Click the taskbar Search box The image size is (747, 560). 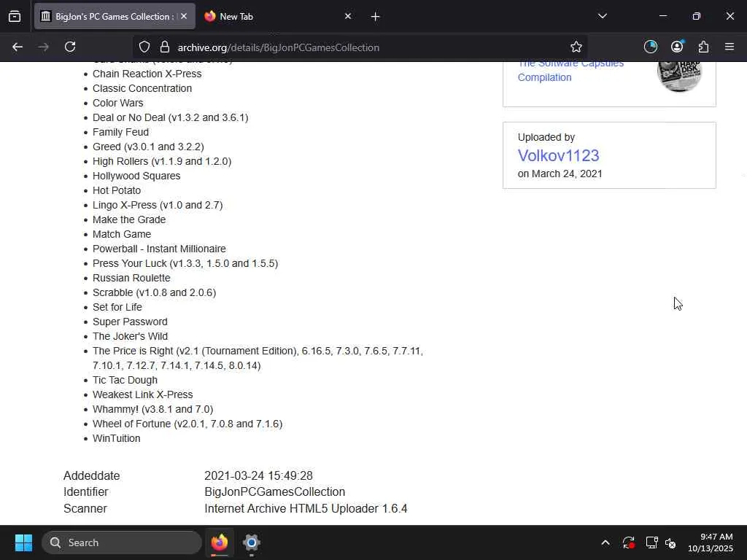coord(122,542)
